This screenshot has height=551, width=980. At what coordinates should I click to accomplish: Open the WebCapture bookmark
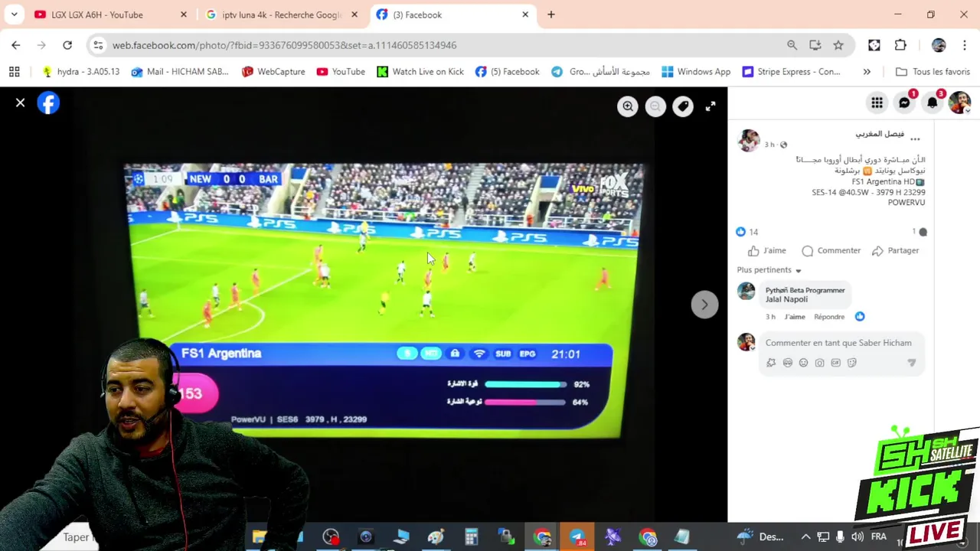pos(273,71)
